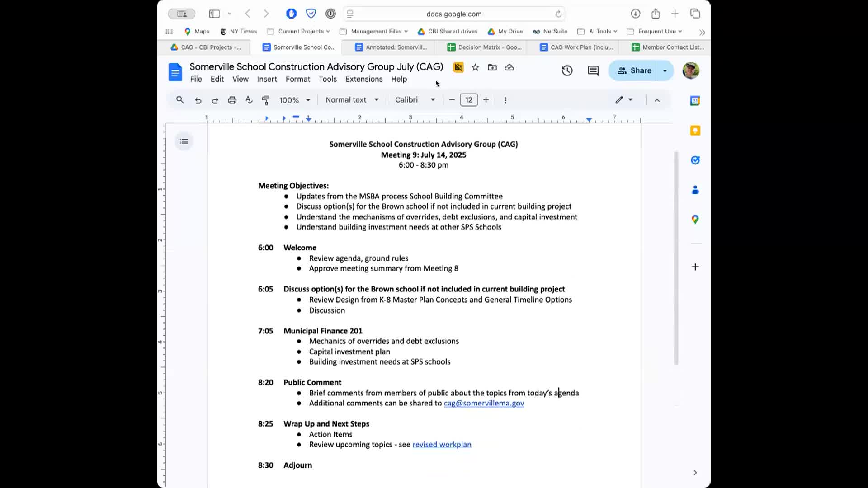Open the Insert menu
This screenshot has width=868, height=488.
(x=267, y=79)
